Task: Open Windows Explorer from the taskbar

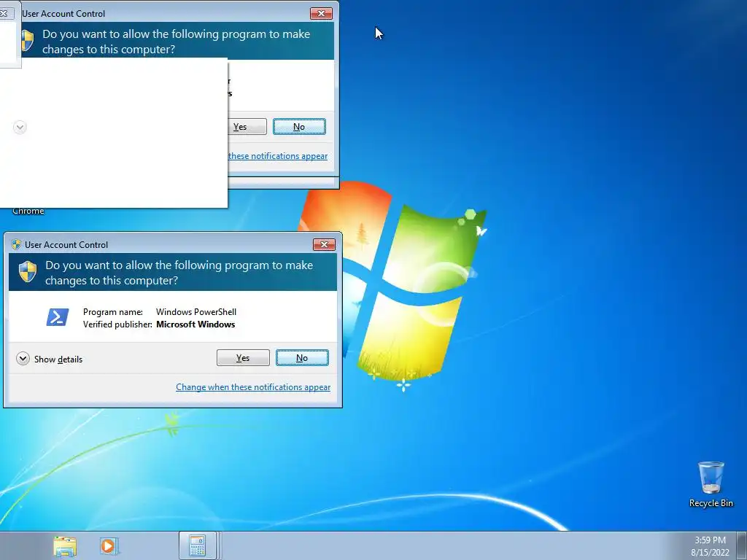Action: [x=65, y=546]
